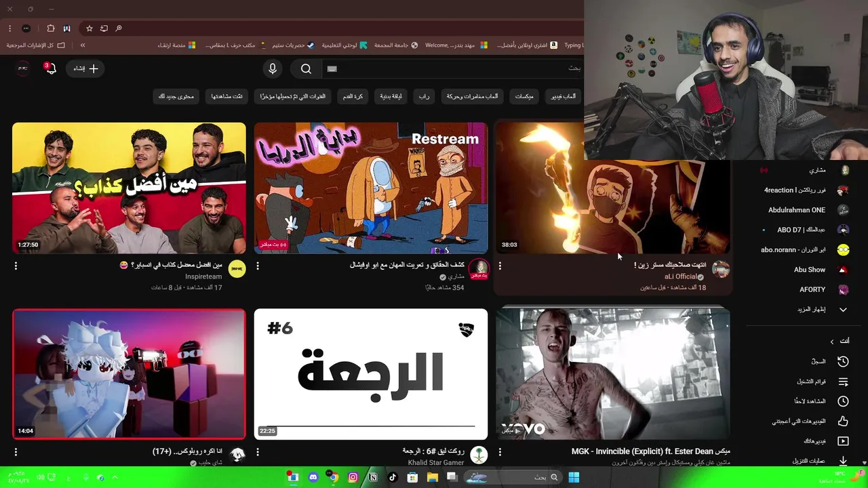Bookmark this page with the star icon
This screenshot has width=868, height=488.
(89, 28)
